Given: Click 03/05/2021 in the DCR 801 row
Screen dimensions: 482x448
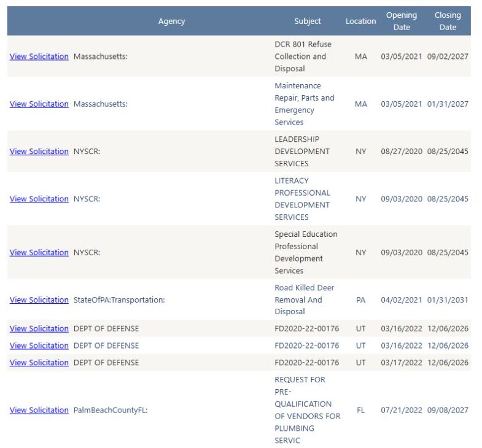Looking at the screenshot, I should pos(402,56).
